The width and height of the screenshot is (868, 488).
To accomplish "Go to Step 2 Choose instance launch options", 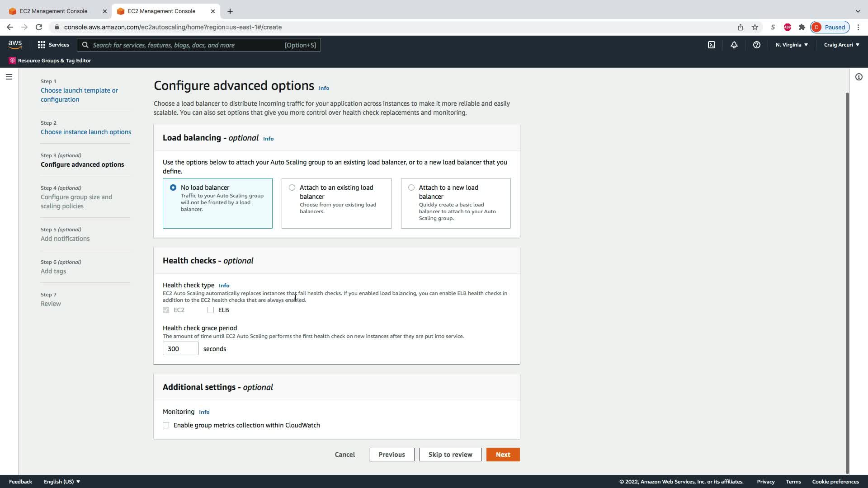I will pyautogui.click(x=86, y=132).
